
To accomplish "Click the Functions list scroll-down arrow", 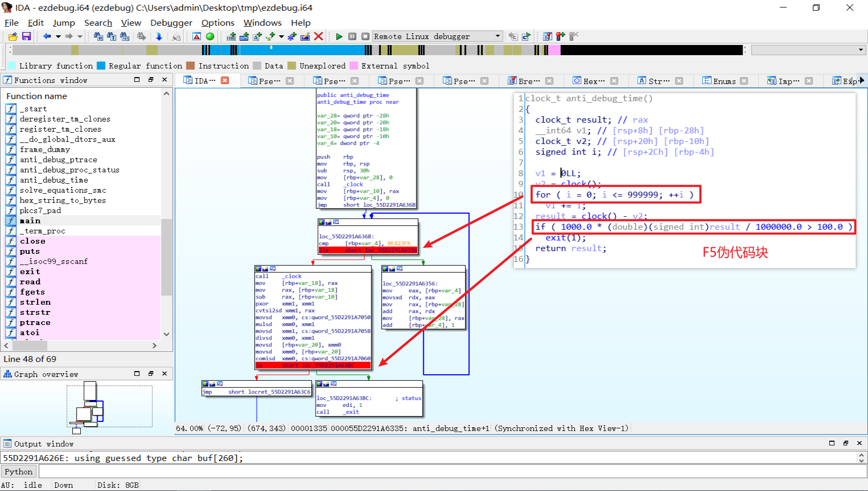I will (167, 334).
